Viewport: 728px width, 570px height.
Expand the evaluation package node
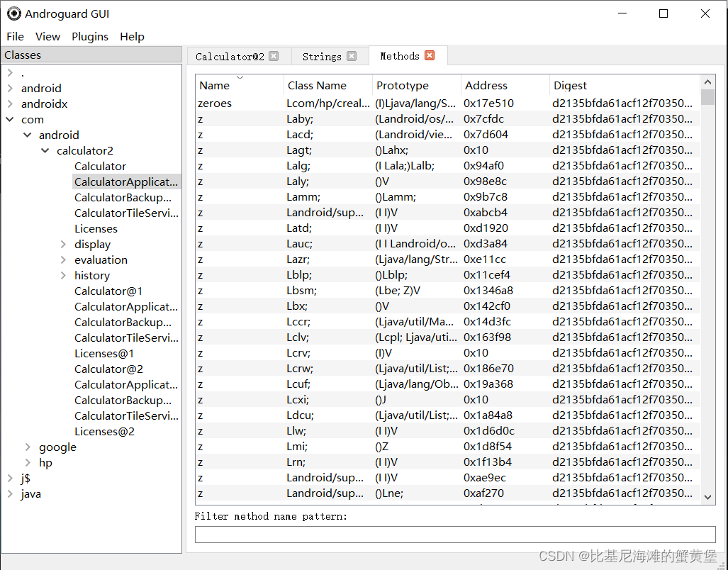[x=62, y=259]
